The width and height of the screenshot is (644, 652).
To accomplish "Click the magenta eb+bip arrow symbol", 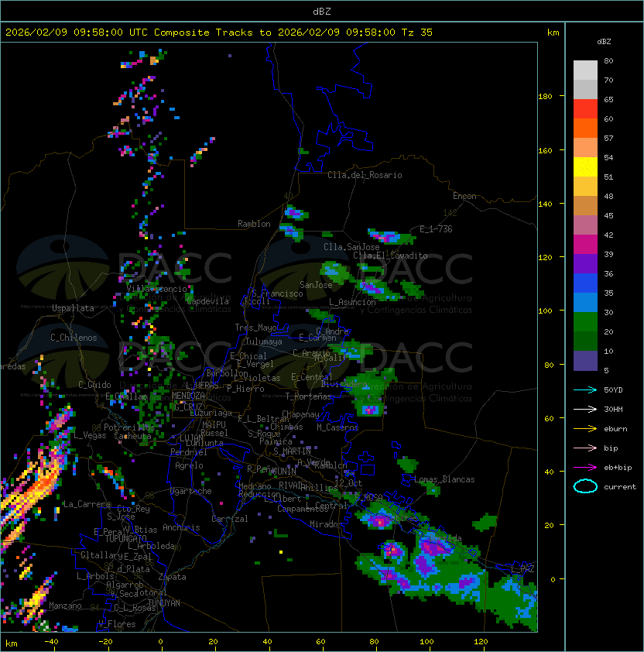I will (585, 468).
